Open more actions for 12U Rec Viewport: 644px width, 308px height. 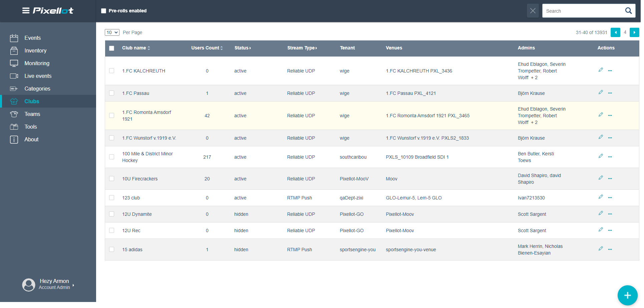610,230
